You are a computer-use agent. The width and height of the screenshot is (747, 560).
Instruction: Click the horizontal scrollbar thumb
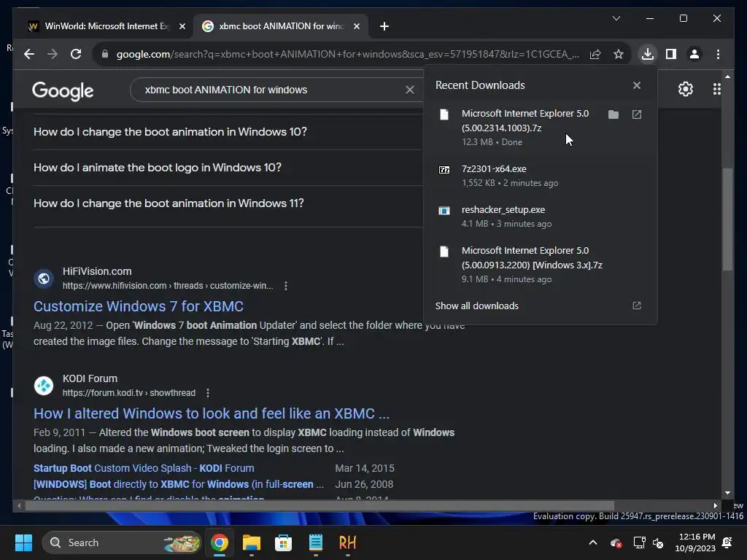pos(320,506)
